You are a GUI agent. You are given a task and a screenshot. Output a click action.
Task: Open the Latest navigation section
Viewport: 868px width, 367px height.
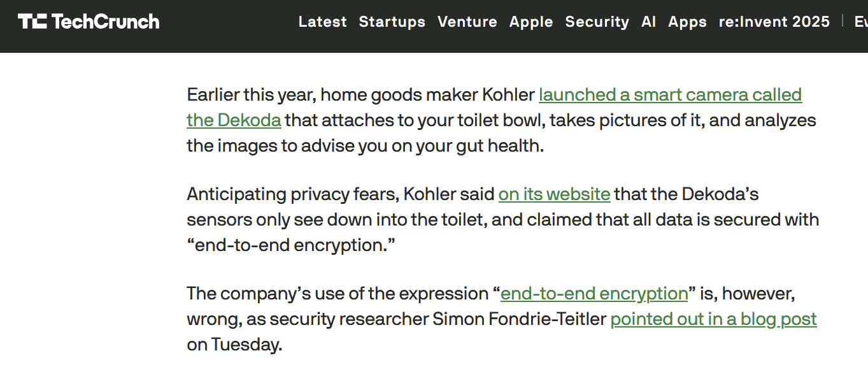pos(322,22)
